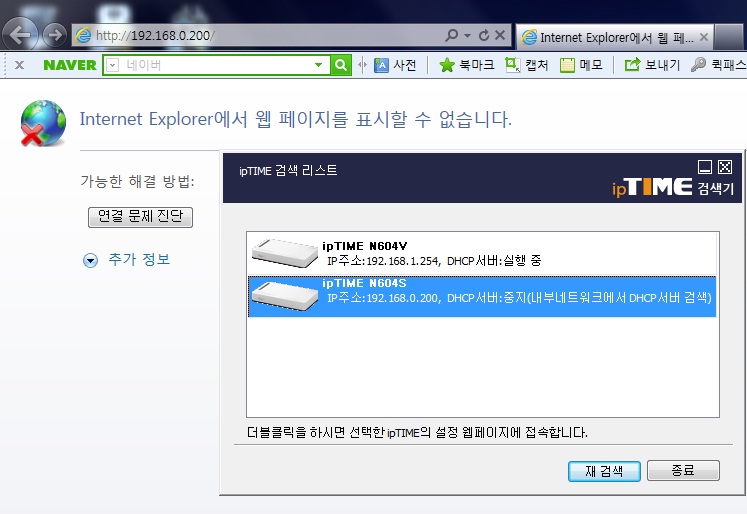
Task: Click the toolbar resize handle beside search
Action: (362, 65)
